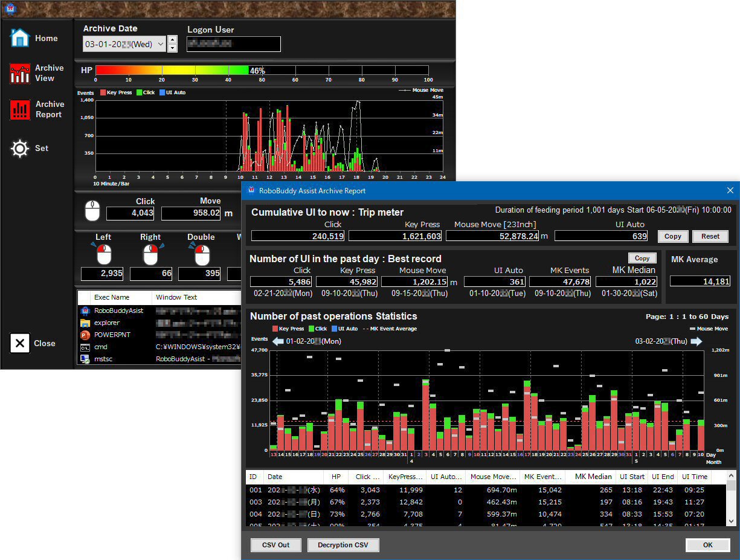
Task: Click the Logon User input field
Action: (233, 44)
